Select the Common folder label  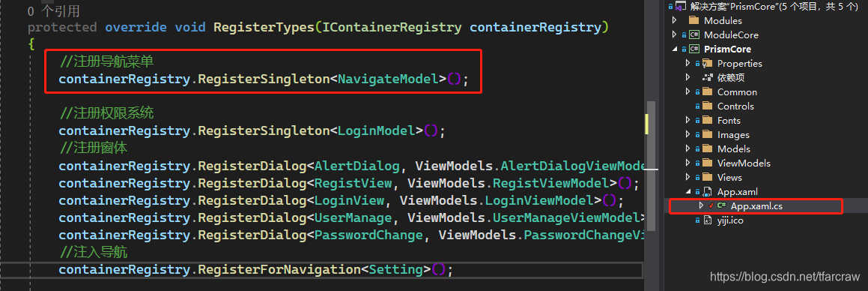[738, 92]
